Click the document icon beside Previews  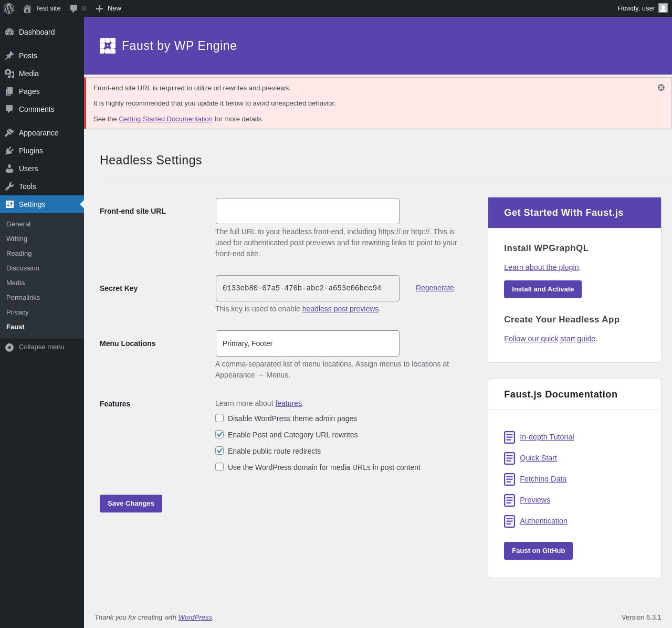(509, 500)
